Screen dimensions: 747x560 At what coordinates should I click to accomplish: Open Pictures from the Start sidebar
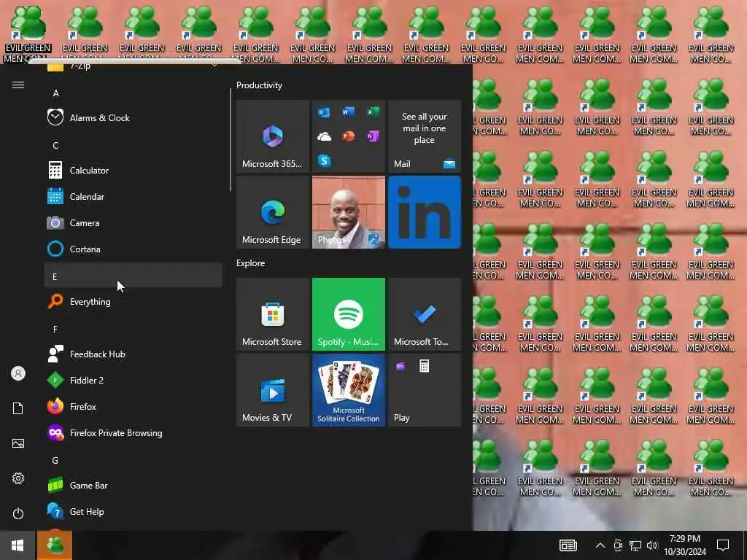point(18,443)
